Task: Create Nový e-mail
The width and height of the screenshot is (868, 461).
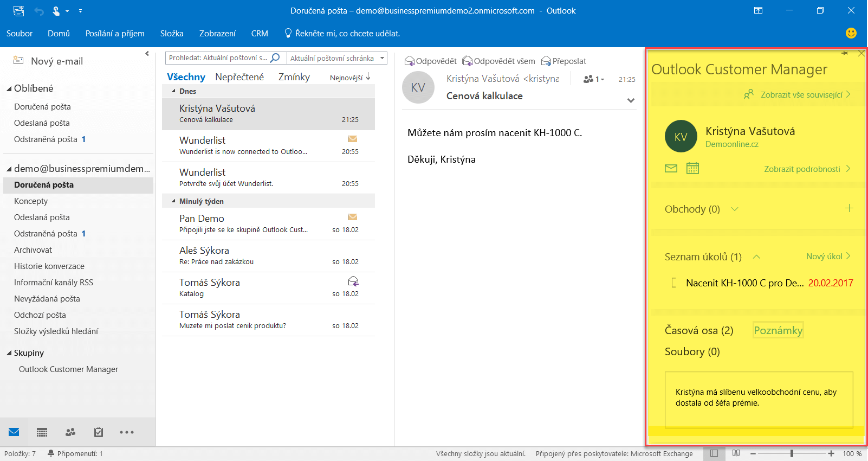Action: (48, 61)
